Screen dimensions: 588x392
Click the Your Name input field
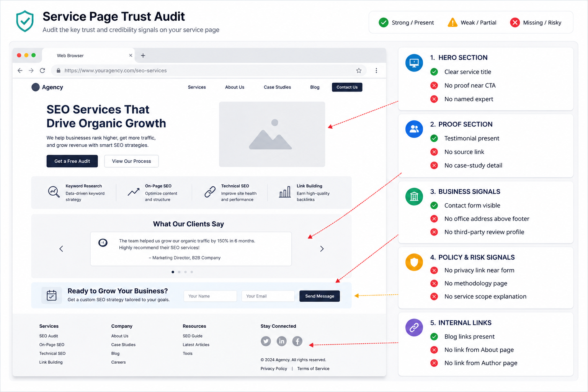(x=210, y=296)
